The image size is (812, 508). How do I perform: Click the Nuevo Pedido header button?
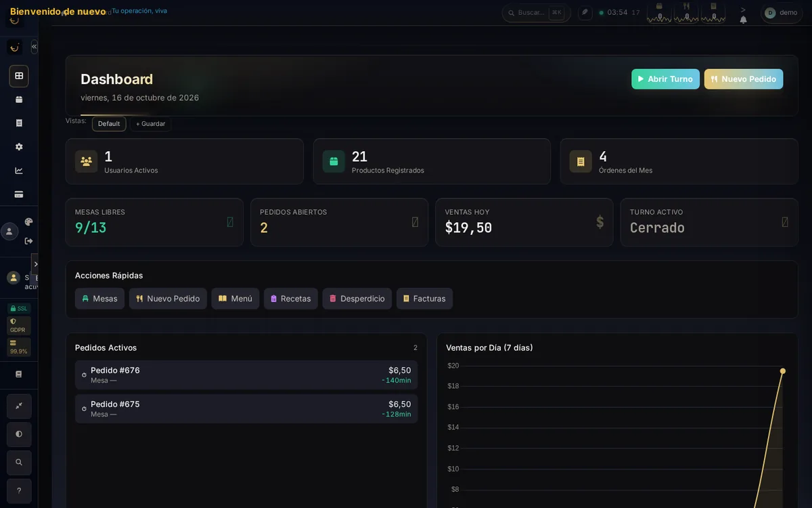click(x=744, y=79)
